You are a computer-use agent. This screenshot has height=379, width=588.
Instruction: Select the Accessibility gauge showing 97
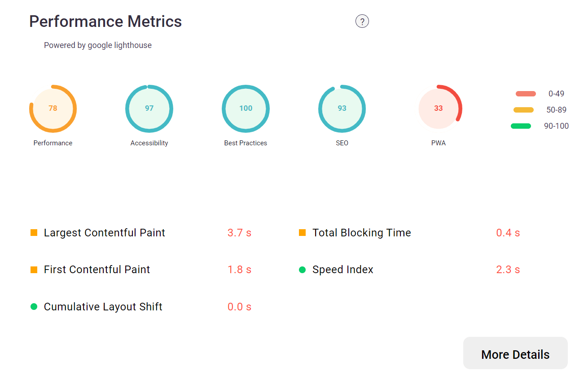pyautogui.click(x=149, y=109)
